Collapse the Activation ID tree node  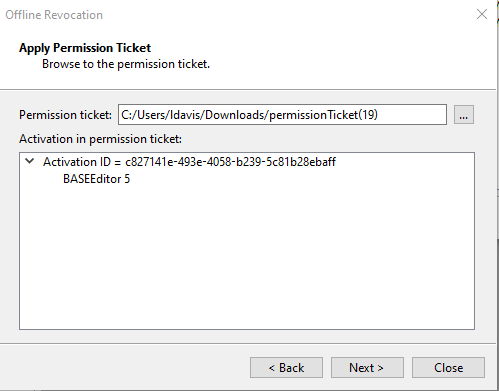pyautogui.click(x=30, y=162)
